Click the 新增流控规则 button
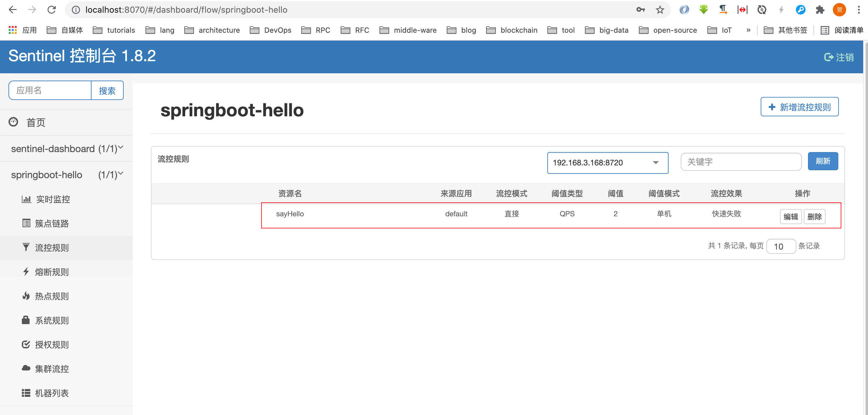Image resolution: width=868 pixels, height=415 pixels. (799, 107)
